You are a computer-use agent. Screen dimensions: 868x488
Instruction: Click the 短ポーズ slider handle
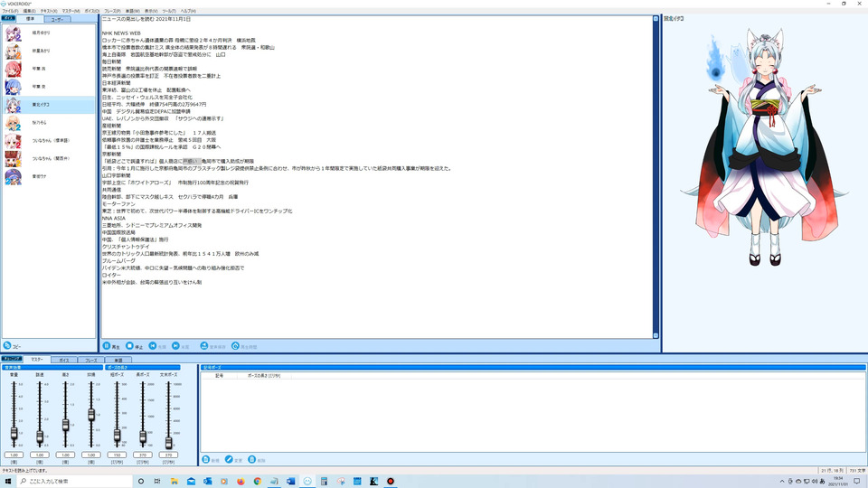tap(117, 436)
